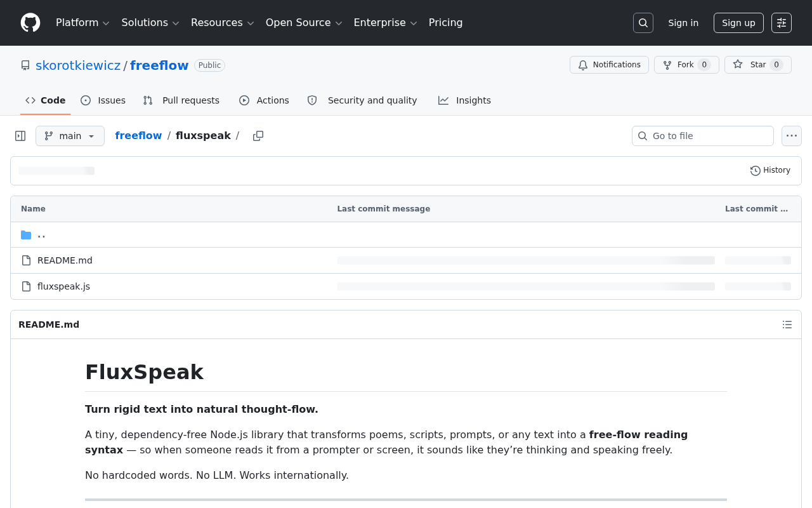Open the main branch selector dropdown
Screen dimensions: 812x508
pos(70,136)
